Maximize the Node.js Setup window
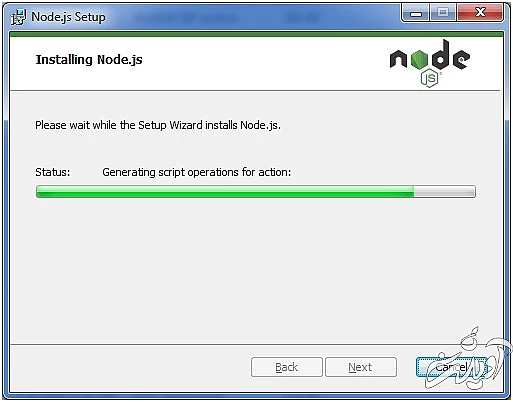The width and height of the screenshot is (513, 402). pos(443,13)
